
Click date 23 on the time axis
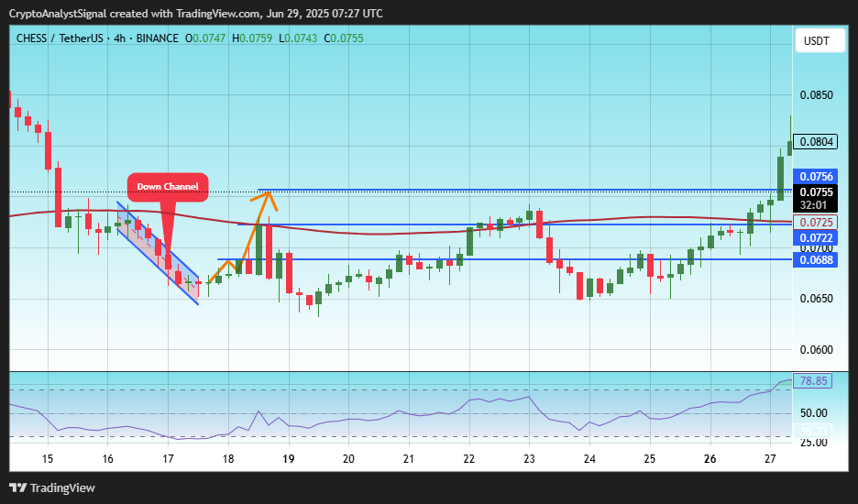pyautogui.click(x=529, y=459)
